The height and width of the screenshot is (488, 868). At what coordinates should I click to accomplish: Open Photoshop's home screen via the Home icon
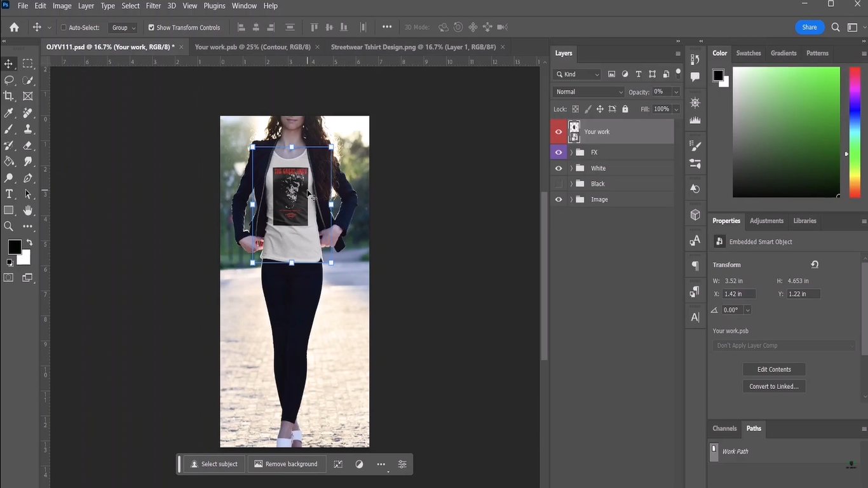point(13,28)
